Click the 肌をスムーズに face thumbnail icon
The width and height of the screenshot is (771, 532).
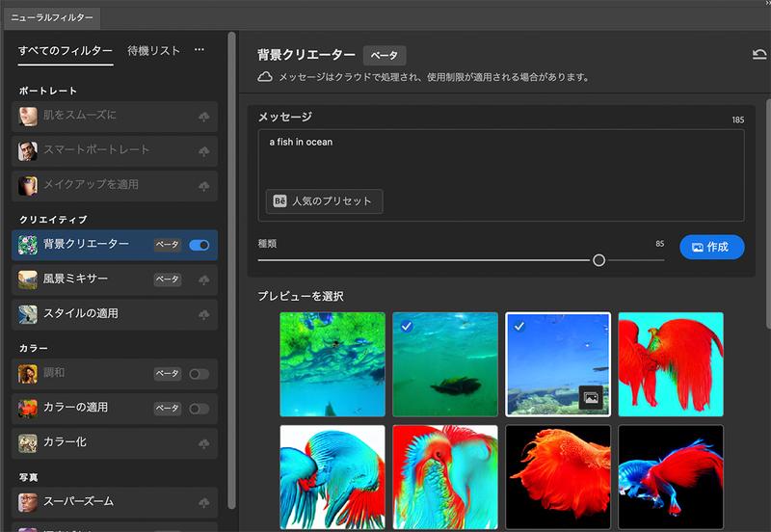click(28, 117)
